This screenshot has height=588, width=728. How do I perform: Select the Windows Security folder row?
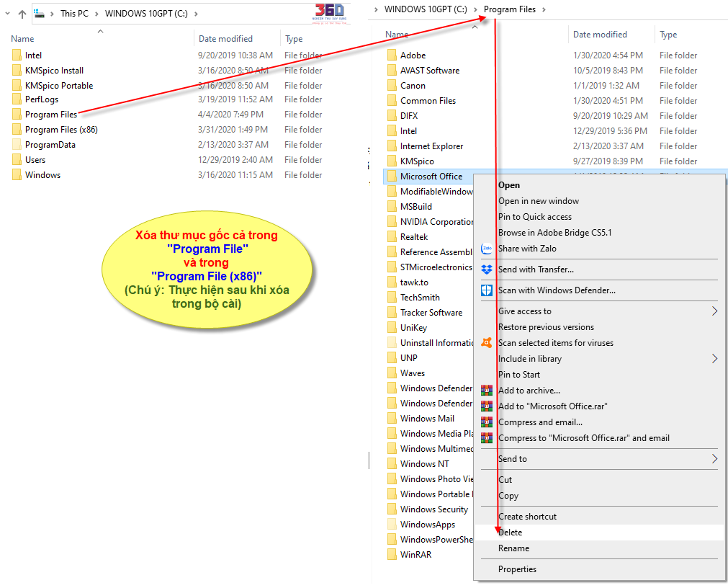click(x=431, y=509)
